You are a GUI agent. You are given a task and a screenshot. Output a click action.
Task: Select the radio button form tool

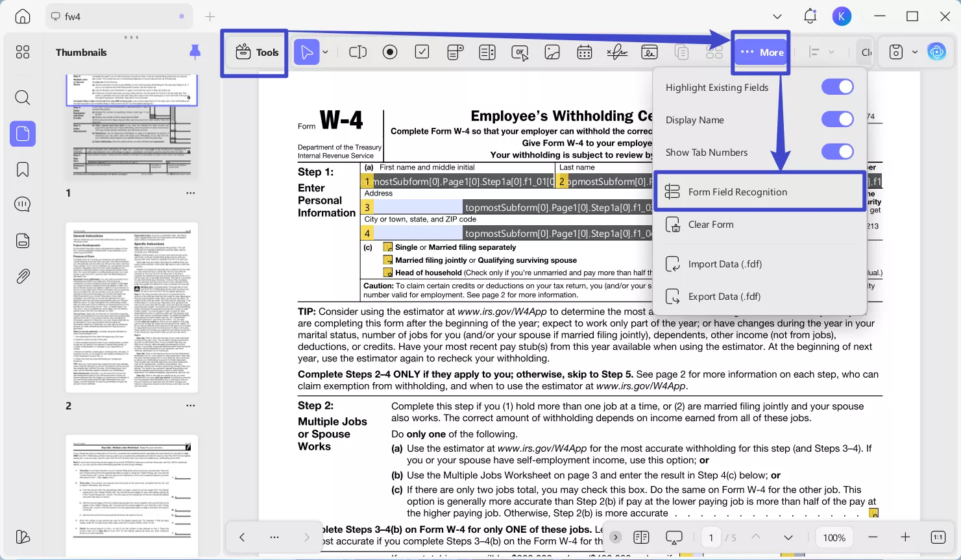(x=390, y=52)
